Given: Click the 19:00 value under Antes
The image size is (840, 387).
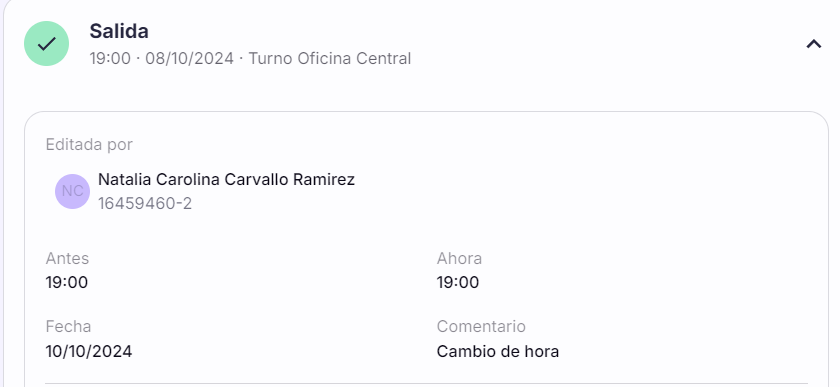Looking at the screenshot, I should click(x=66, y=282).
